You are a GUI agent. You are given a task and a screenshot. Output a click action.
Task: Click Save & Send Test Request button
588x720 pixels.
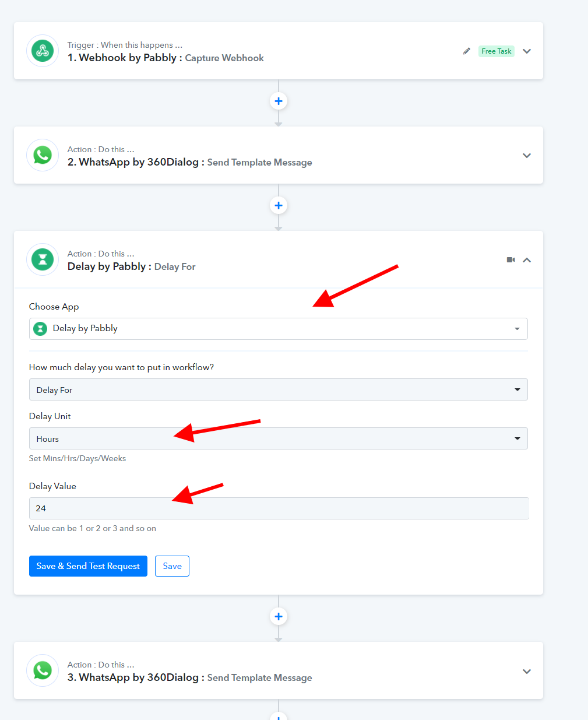pos(88,566)
